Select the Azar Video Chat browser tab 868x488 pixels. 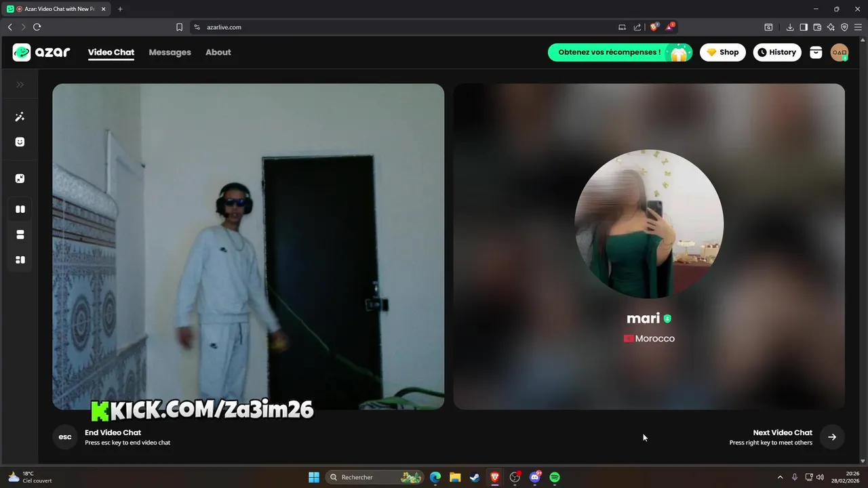pyautogui.click(x=56, y=9)
